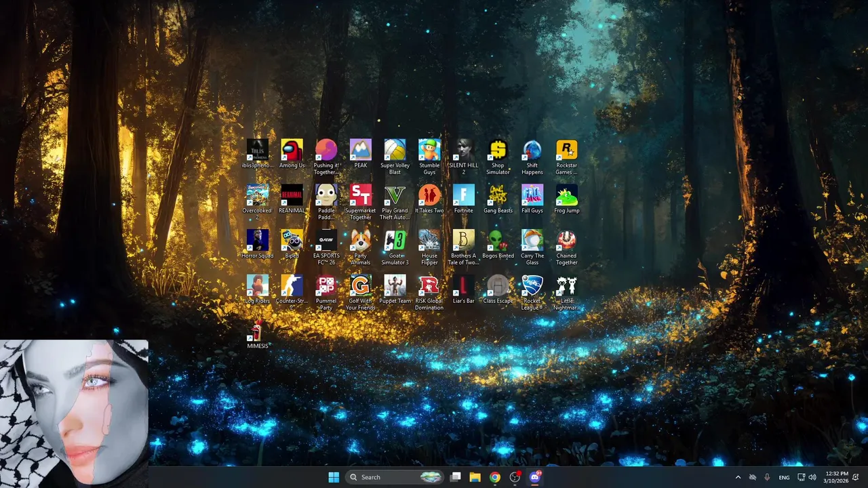The image size is (868, 488).
Task: Select Golf With Your Friends icon
Action: coord(360,293)
